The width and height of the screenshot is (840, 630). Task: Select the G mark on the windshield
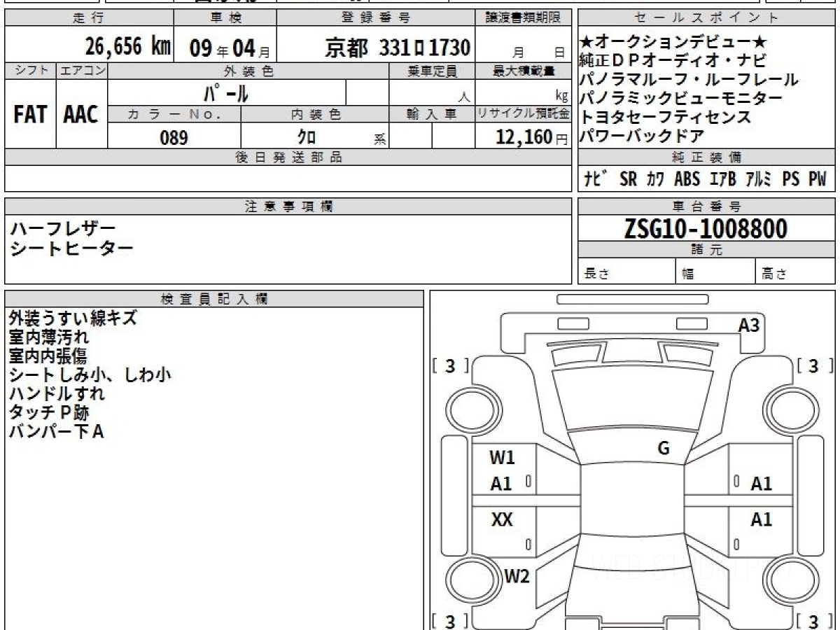point(664,449)
